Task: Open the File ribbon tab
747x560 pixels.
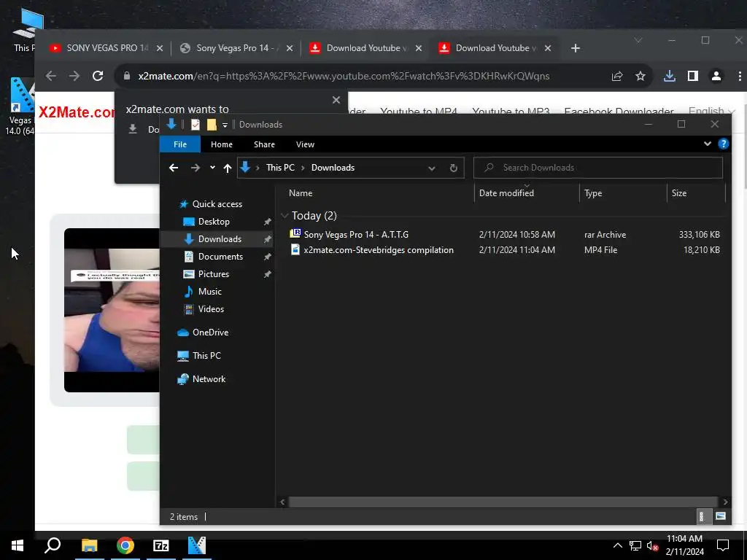Action: 180,144
